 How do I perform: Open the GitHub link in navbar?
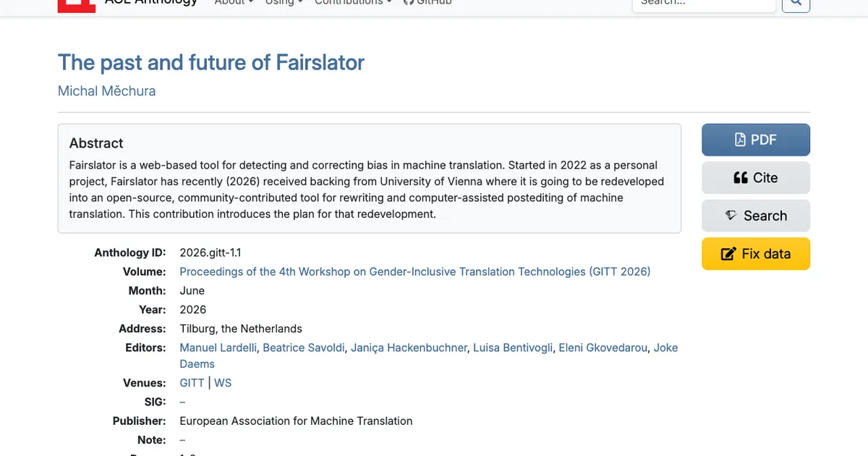[x=427, y=3]
